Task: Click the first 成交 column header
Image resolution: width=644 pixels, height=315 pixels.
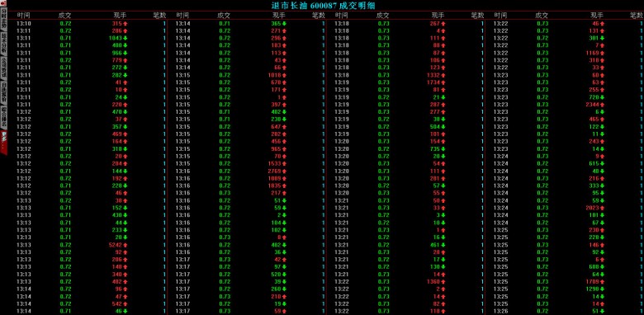Action: tap(65, 15)
